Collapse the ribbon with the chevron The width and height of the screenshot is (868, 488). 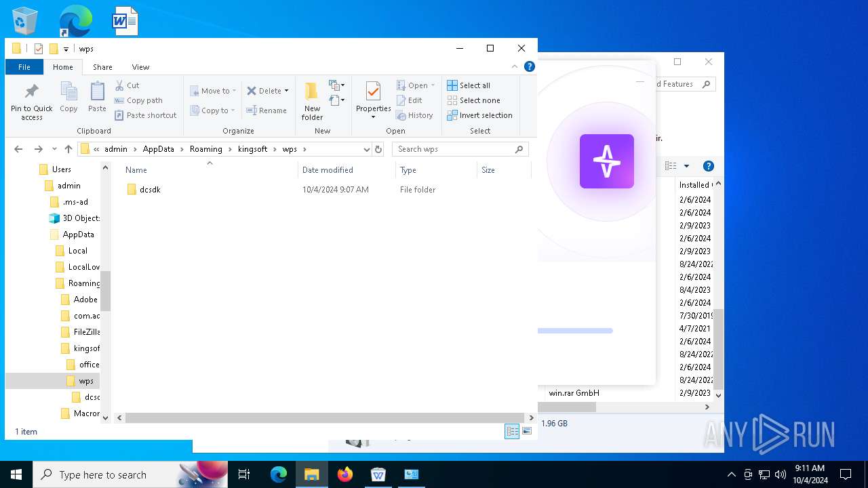pyautogui.click(x=515, y=66)
